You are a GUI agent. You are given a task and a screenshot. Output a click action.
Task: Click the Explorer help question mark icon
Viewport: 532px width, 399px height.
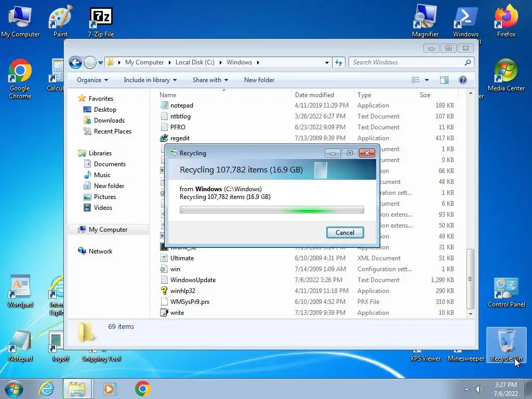point(463,79)
